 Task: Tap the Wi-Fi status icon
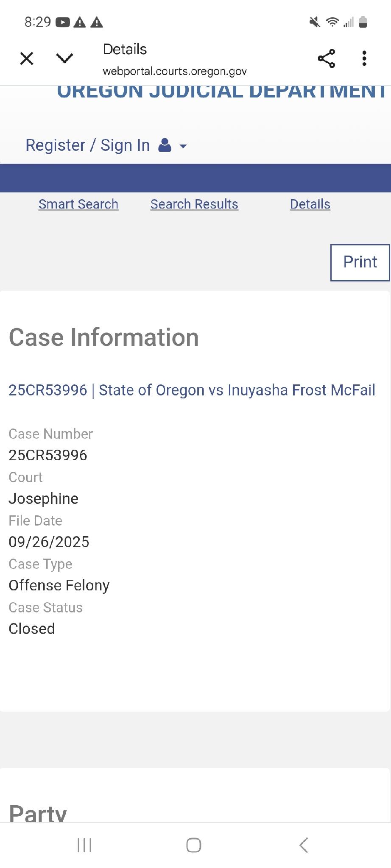pyautogui.click(x=332, y=22)
